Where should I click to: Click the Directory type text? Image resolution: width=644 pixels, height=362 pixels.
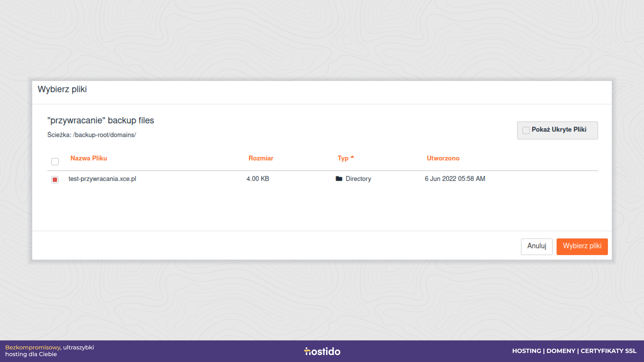tap(358, 179)
